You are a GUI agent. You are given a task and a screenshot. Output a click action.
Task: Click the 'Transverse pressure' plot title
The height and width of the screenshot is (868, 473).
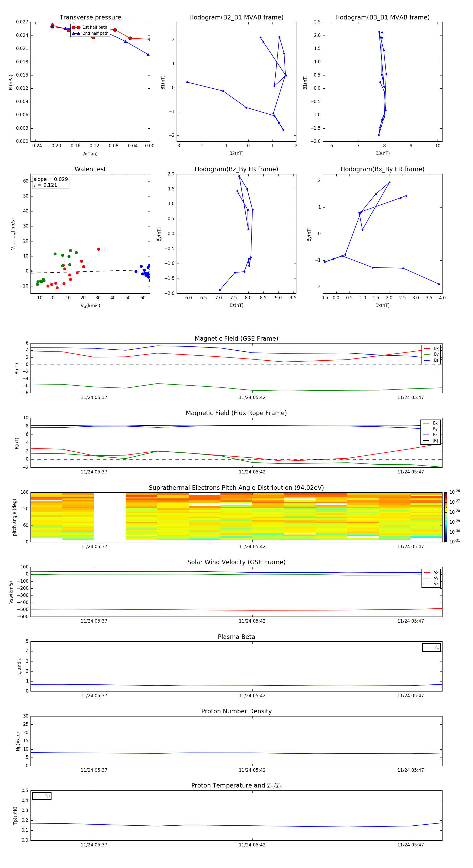click(90, 18)
